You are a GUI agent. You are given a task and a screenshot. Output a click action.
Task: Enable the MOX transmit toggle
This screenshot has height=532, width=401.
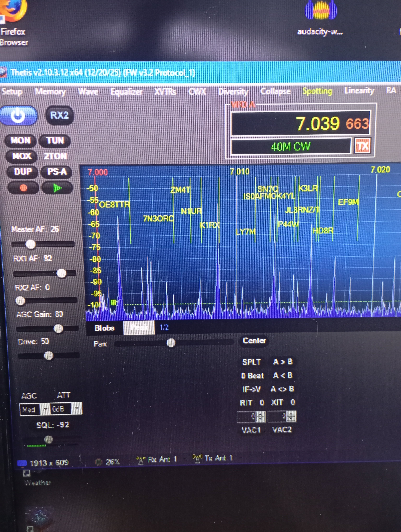pos(21,156)
